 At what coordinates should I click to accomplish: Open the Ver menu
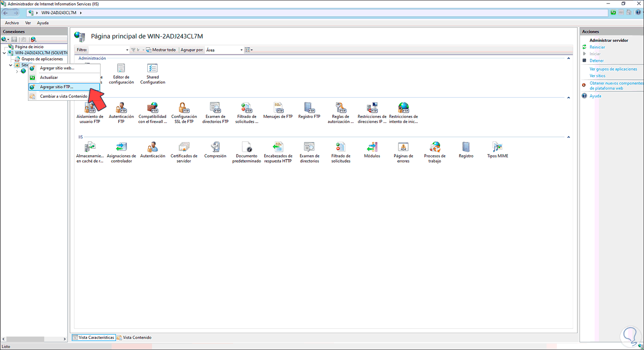pyautogui.click(x=28, y=23)
